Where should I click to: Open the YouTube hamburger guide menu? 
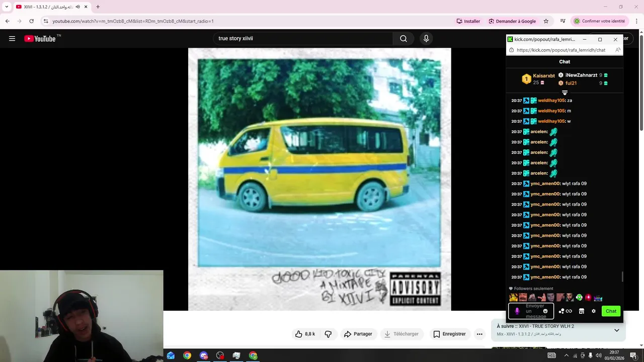coord(12,39)
